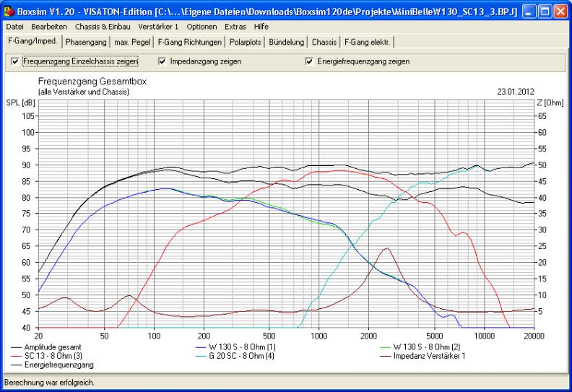572x392 pixels.
Task: Click the 105 SPL axis value
Action: point(27,116)
